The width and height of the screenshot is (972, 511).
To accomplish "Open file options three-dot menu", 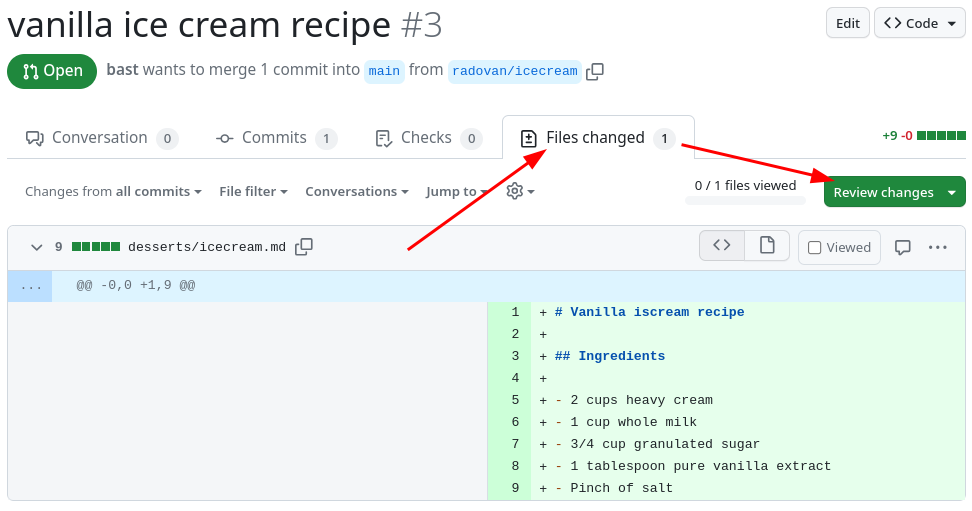I will (937, 247).
